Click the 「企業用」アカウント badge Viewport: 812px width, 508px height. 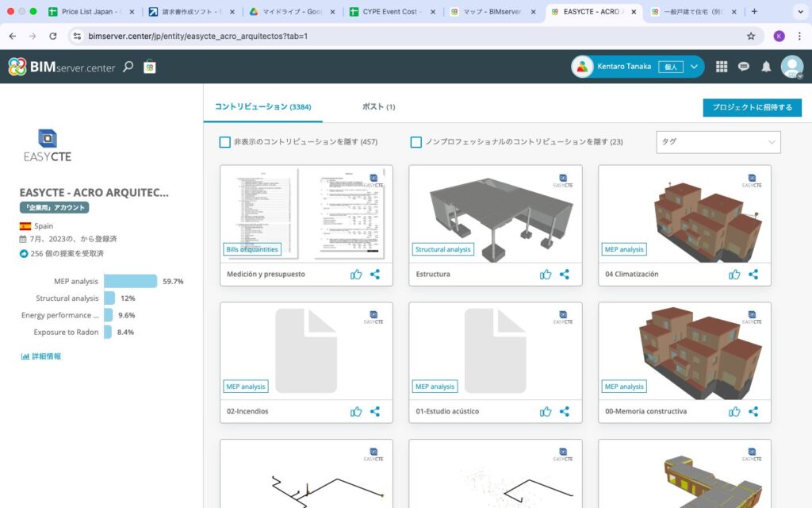click(x=55, y=207)
